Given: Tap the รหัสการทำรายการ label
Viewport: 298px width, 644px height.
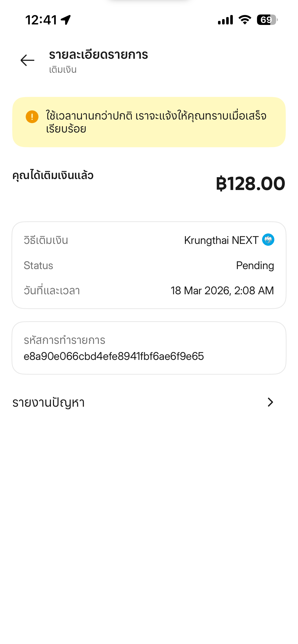Looking at the screenshot, I should coord(64,340).
